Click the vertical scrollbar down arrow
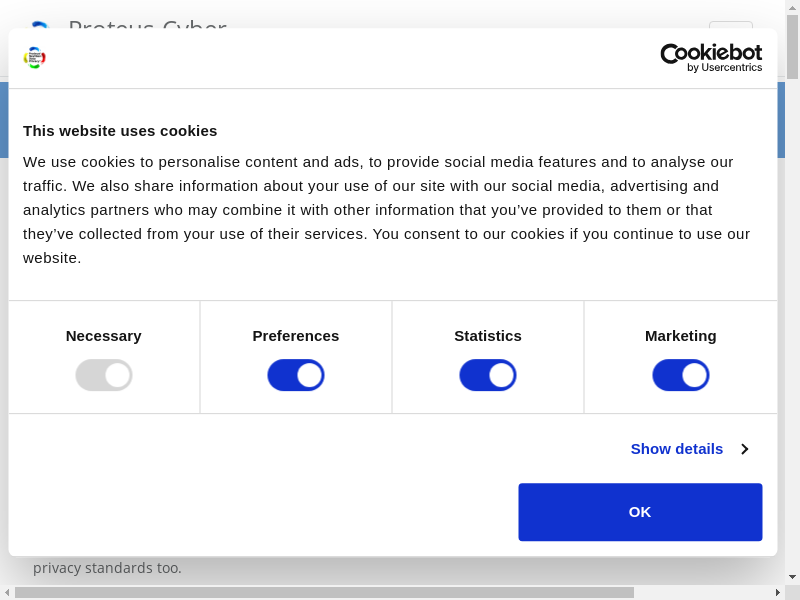The height and width of the screenshot is (600, 800). pos(792,577)
